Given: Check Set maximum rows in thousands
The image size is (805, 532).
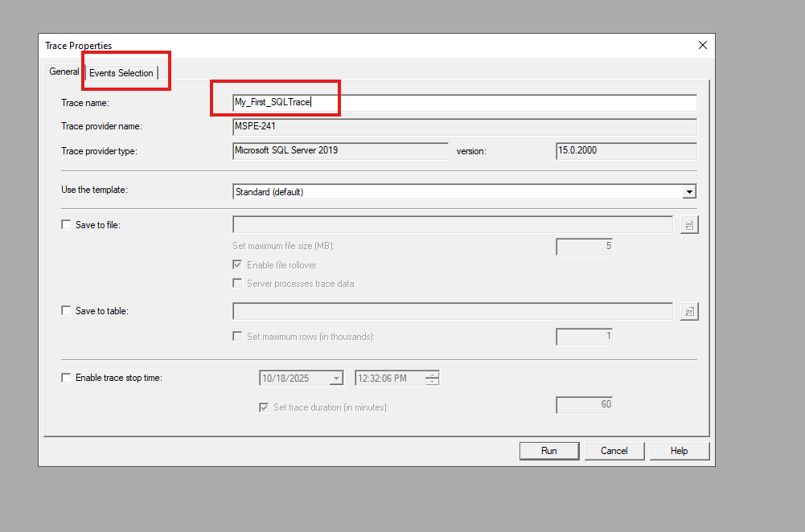Looking at the screenshot, I should coord(237,337).
